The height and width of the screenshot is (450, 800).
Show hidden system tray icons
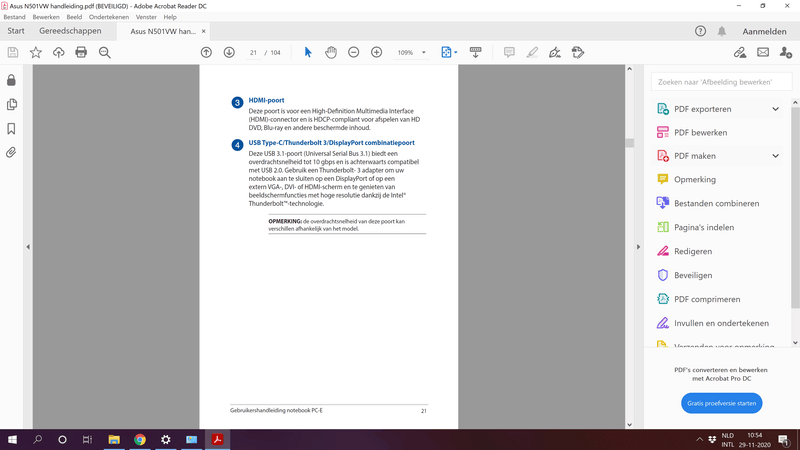(x=699, y=439)
